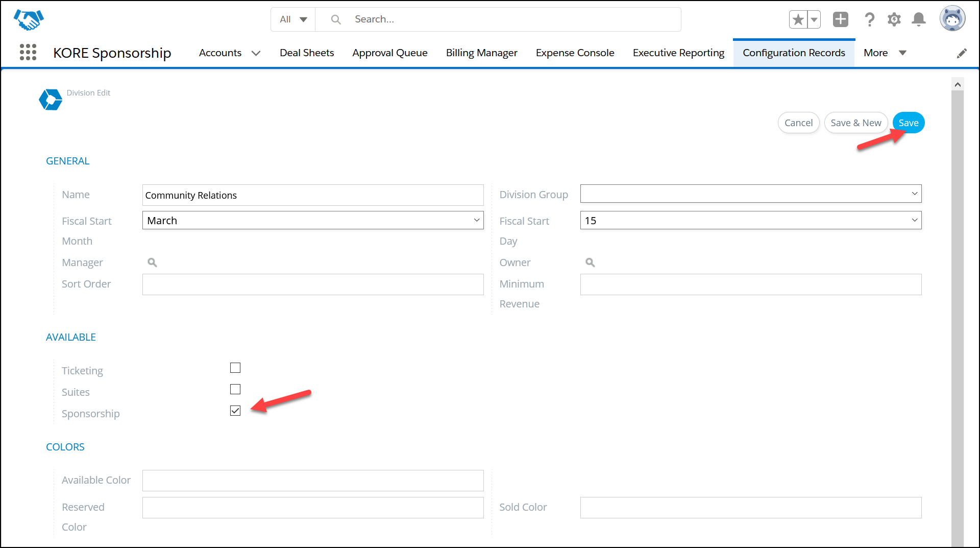Toggle the Ticketing checkbox
The height and width of the screenshot is (548, 980).
pyautogui.click(x=235, y=368)
